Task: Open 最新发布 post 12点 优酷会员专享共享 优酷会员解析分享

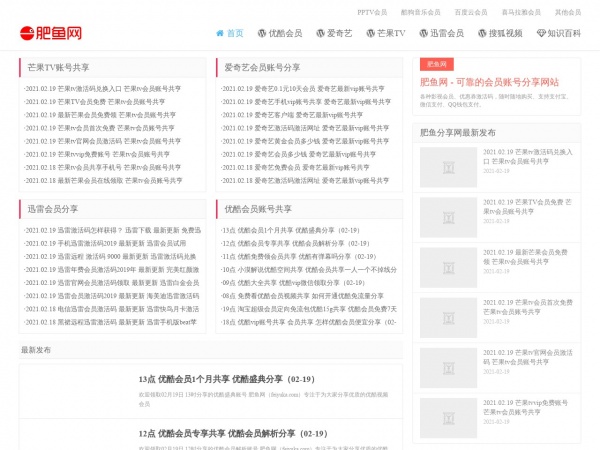Action: coord(233,434)
